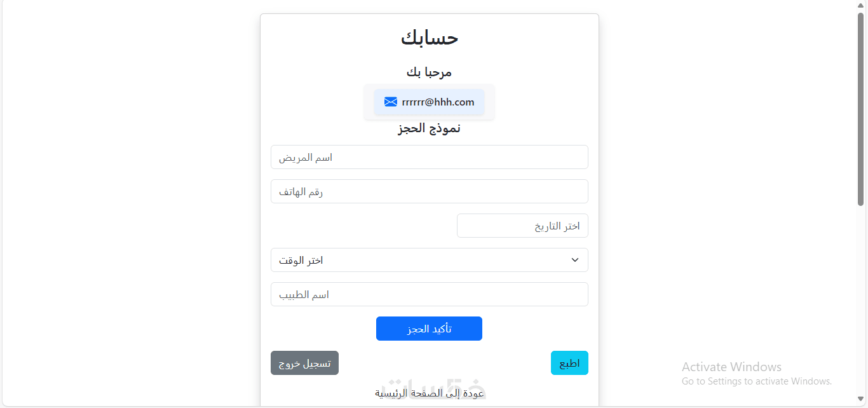Follow the return to home page link

click(x=430, y=393)
